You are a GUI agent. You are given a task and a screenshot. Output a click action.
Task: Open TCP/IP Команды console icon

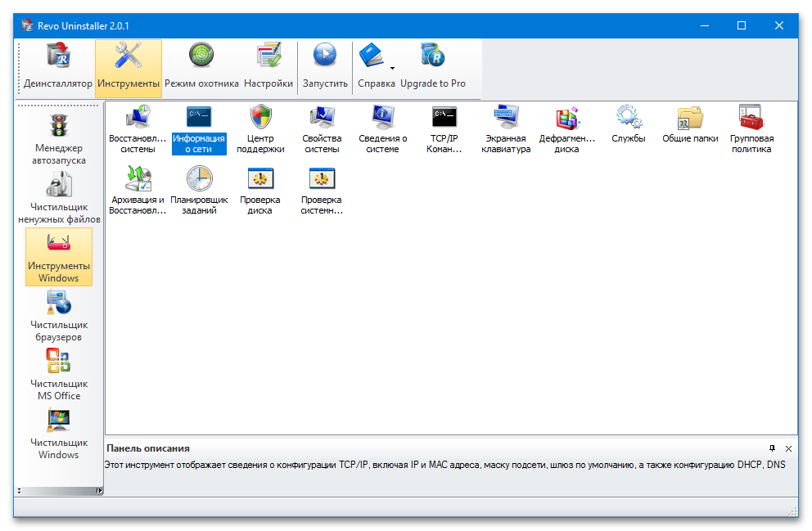click(444, 128)
